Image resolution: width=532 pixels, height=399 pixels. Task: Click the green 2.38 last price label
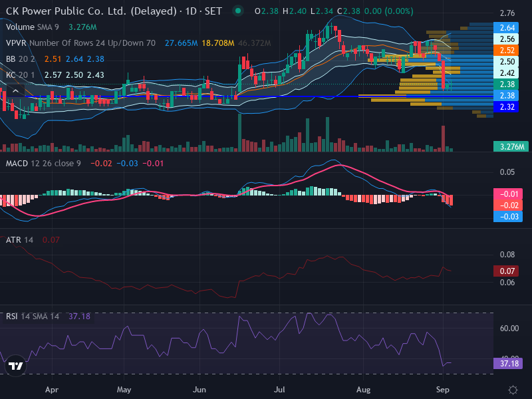point(506,84)
